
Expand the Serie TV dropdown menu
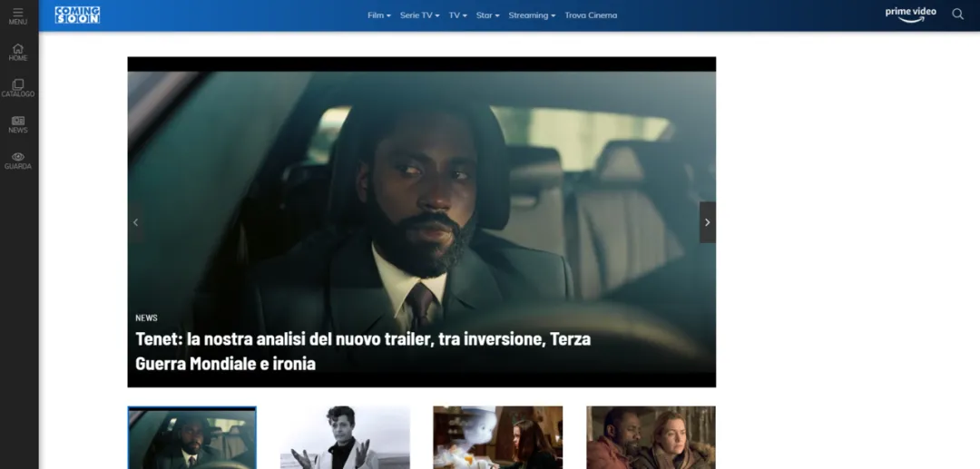tap(419, 15)
